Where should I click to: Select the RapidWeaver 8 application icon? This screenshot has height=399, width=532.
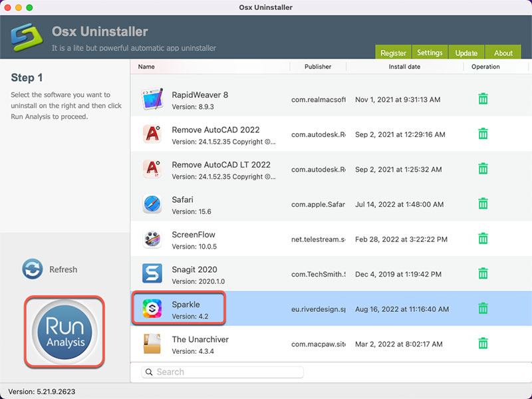coord(152,98)
